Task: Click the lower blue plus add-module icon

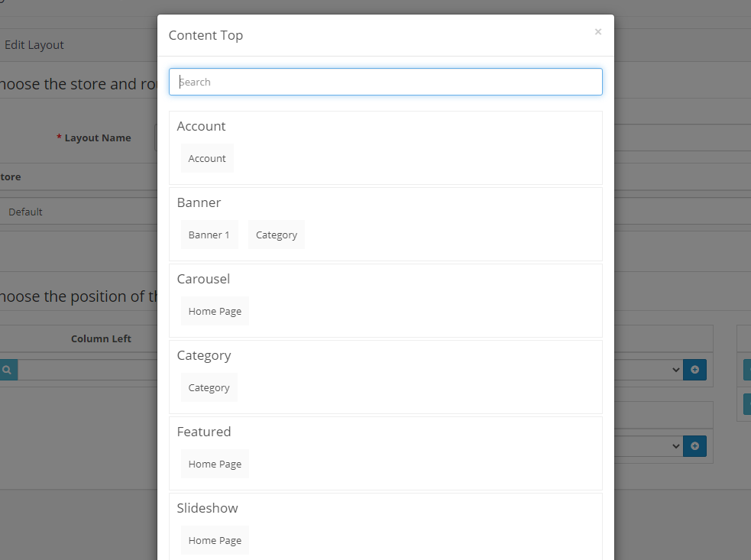Action: (x=694, y=446)
